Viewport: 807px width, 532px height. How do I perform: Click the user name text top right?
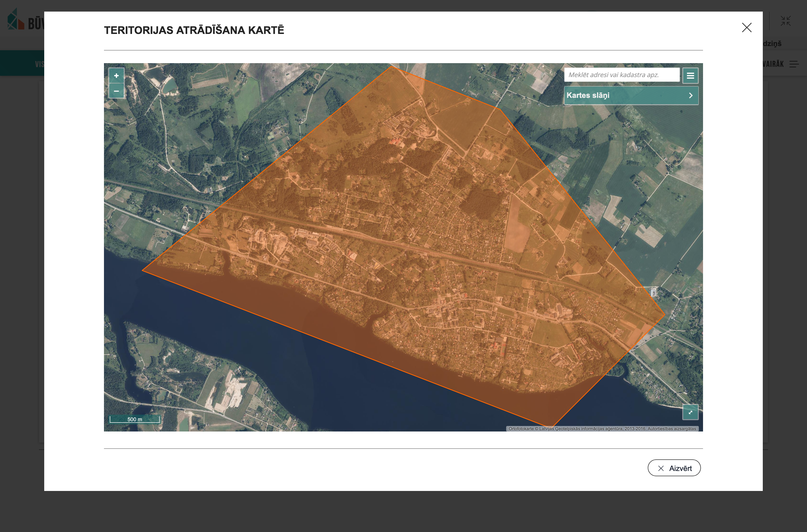772,43
